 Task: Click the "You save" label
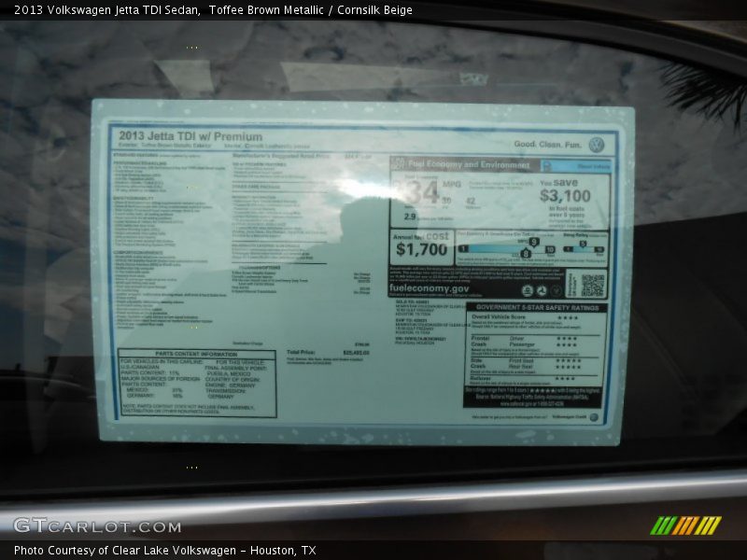(558, 183)
